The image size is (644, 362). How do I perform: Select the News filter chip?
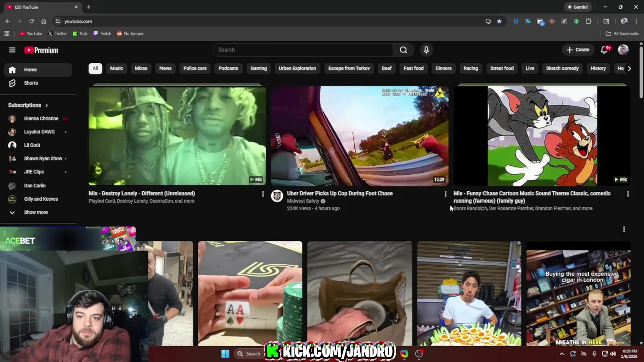pyautogui.click(x=165, y=68)
